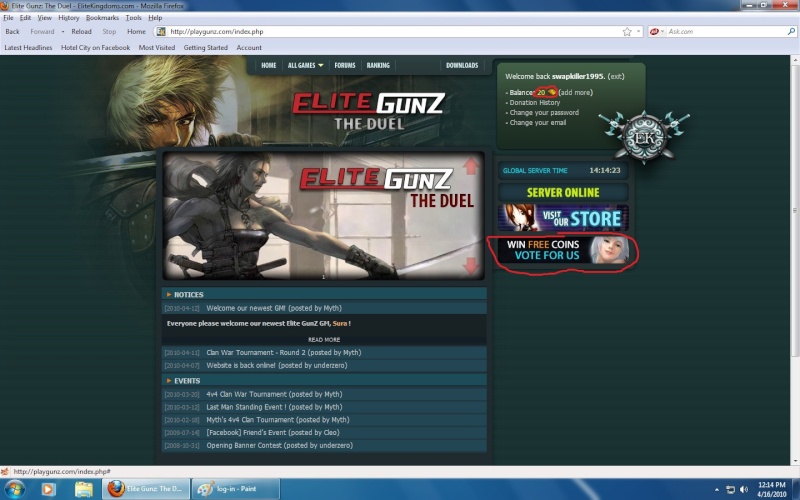Open the View menu
800x500 pixels.
pos(44,17)
